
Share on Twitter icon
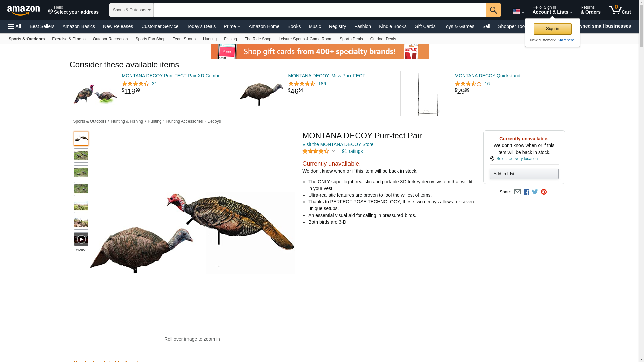[535, 192]
